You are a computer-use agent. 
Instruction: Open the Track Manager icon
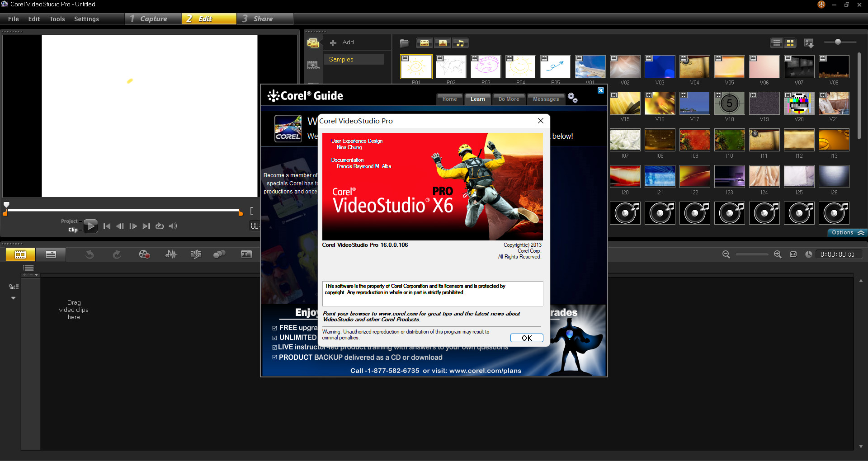(28, 268)
